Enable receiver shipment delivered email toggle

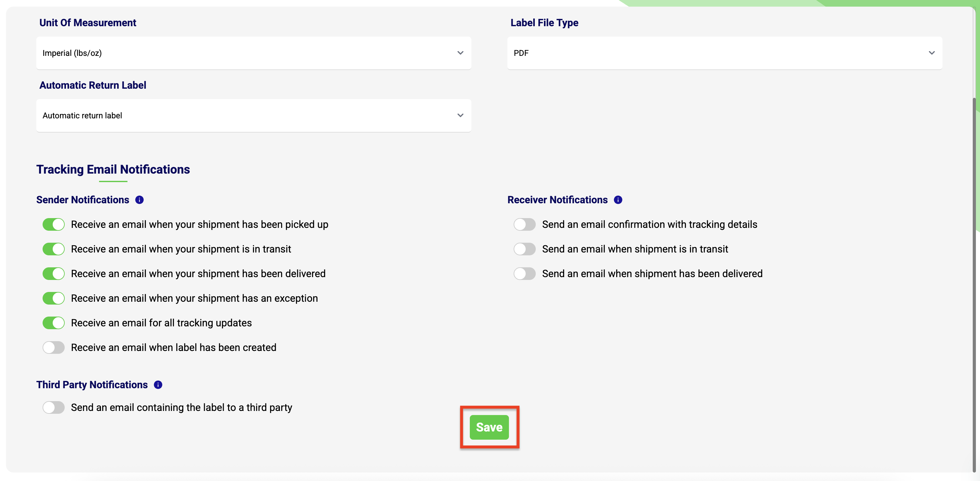click(525, 274)
